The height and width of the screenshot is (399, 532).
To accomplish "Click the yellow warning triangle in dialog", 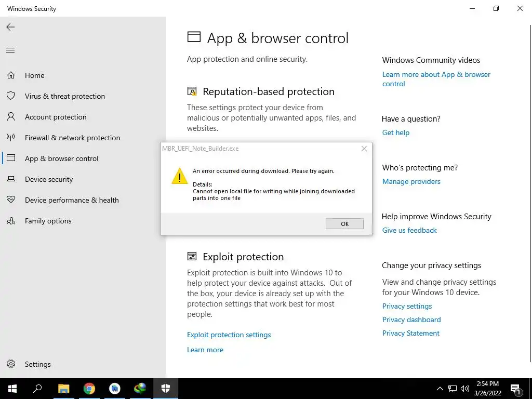I will point(179,176).
